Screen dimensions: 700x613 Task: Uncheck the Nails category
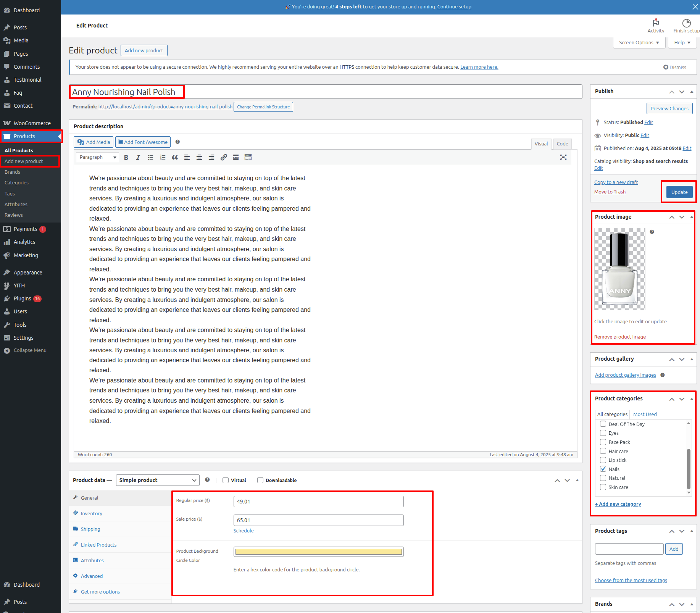point(603,469)
